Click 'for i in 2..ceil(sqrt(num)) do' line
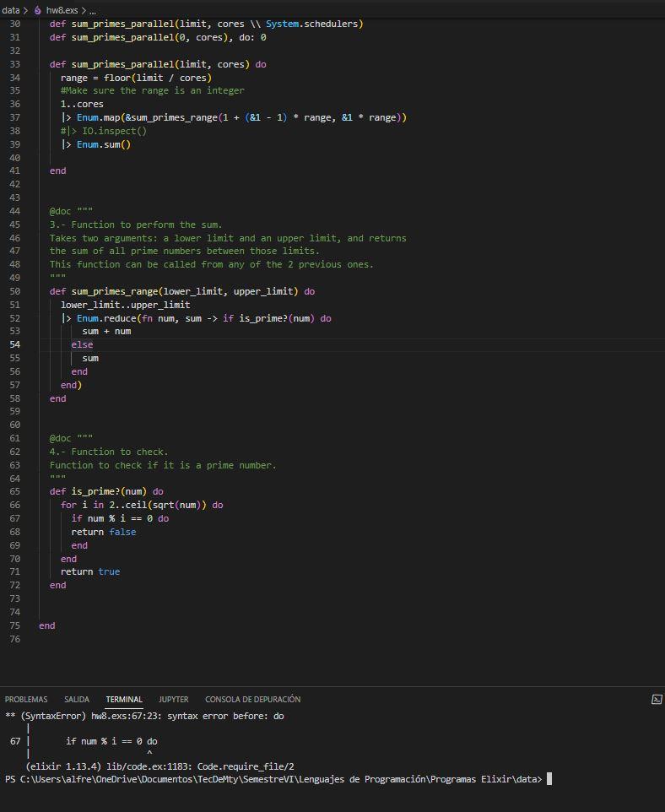Screen dimensions: 665x812 click(142, 505)
